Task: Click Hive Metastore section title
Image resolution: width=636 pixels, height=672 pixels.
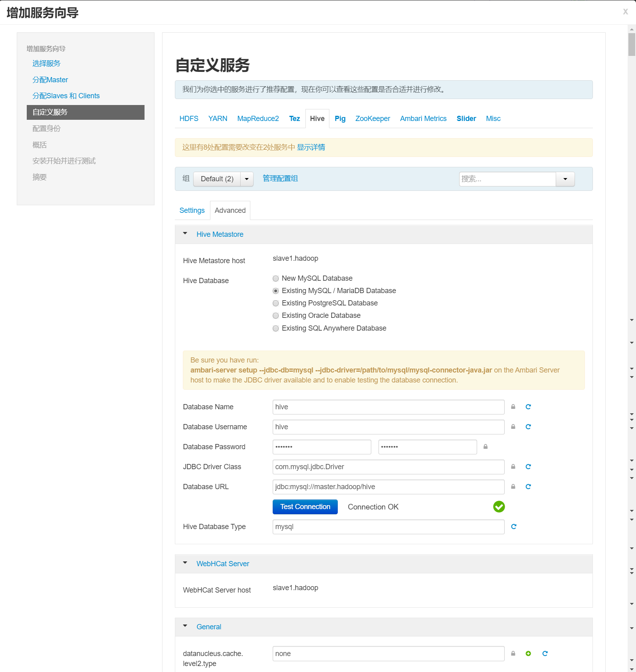Action: 220,234
